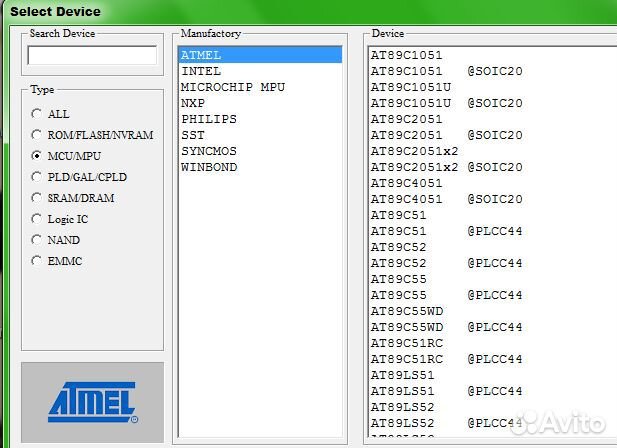
Task: Select WINBOND manufacturer entry
Action: point(208,167)
